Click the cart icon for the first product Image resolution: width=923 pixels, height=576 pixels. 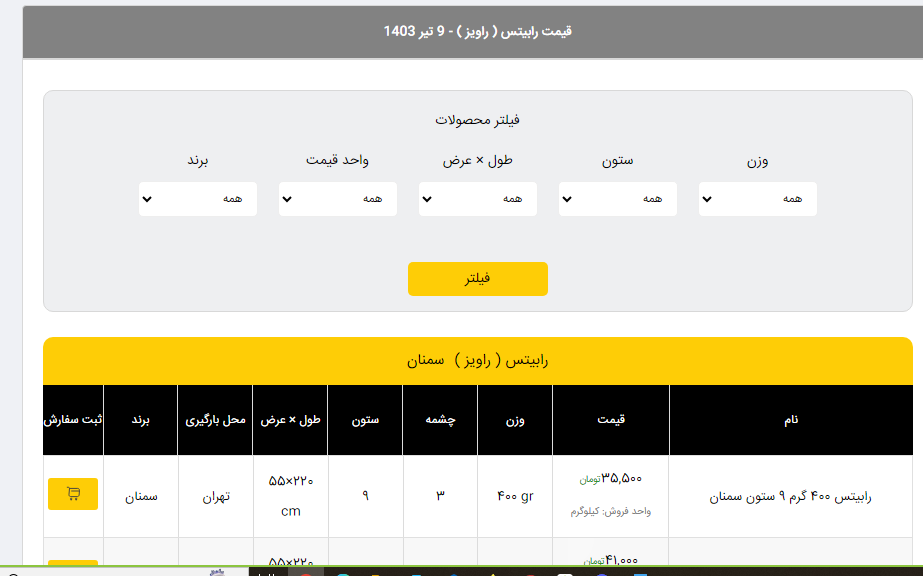coord(73,494)
